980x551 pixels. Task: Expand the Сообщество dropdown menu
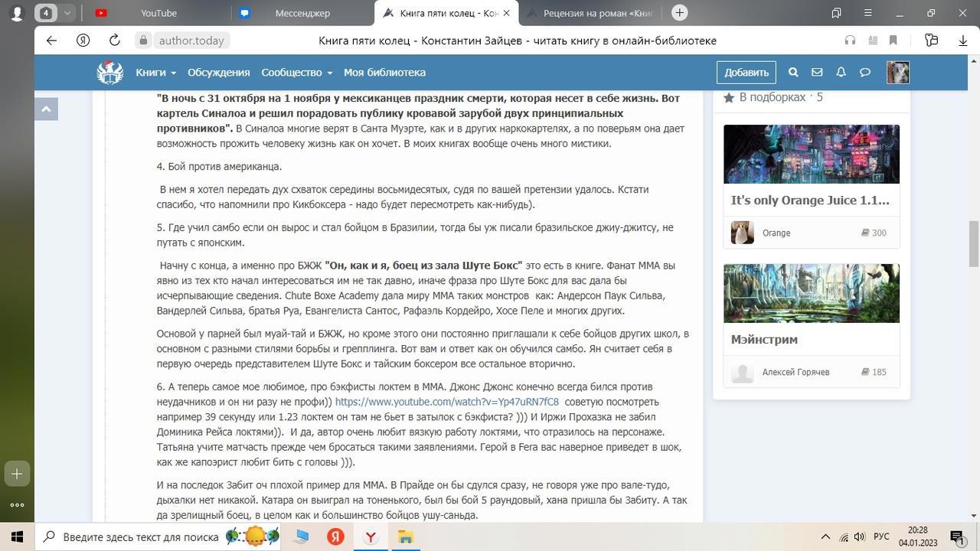pyautogui.click(x=297, y=72)
